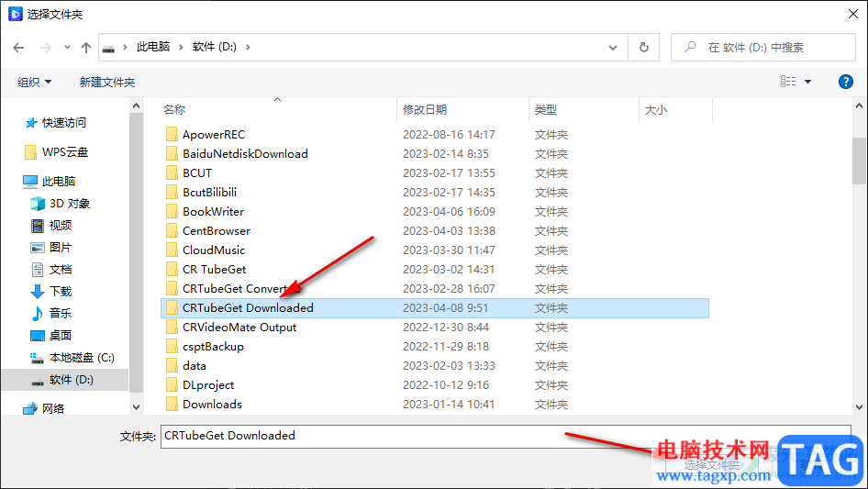Click the file list vertical scrollbar thumb
Viewport: 868px width, 489px height.
point(859,161)
